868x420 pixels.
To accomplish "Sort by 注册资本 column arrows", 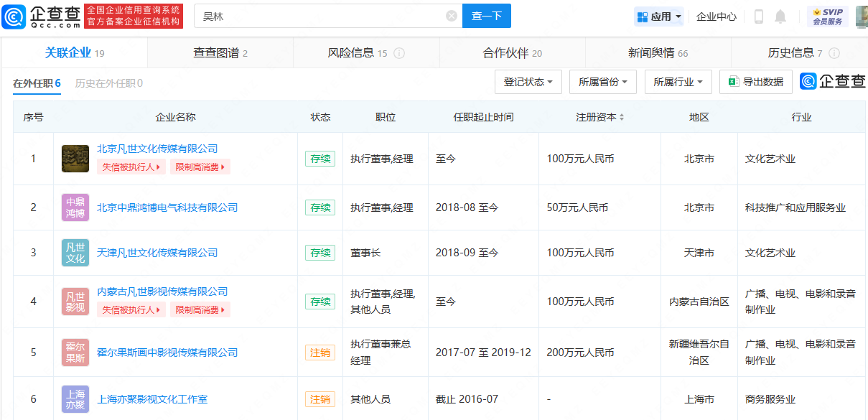I will pyautogui.click(x=622, y=117).
